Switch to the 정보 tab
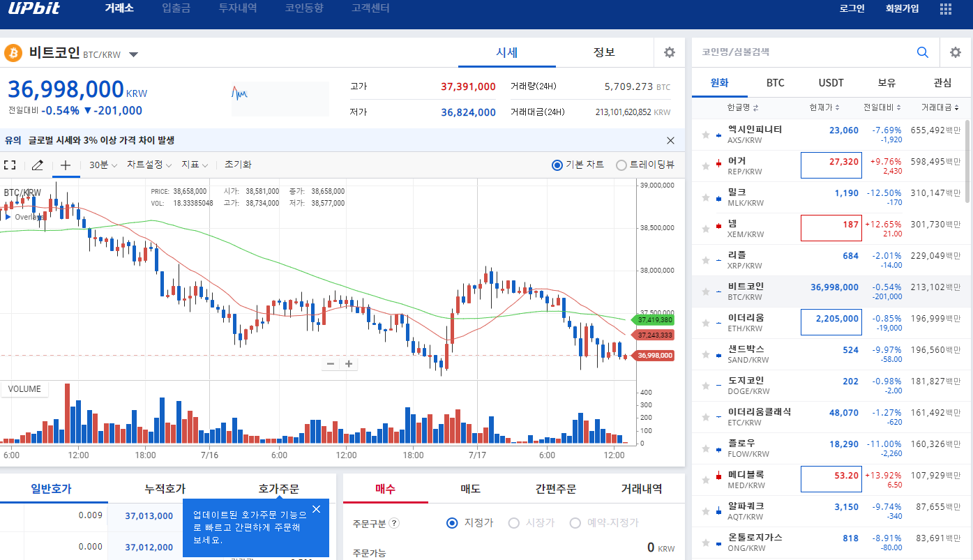Viewport: 973px width, 560px height. (x=604, y=52)
